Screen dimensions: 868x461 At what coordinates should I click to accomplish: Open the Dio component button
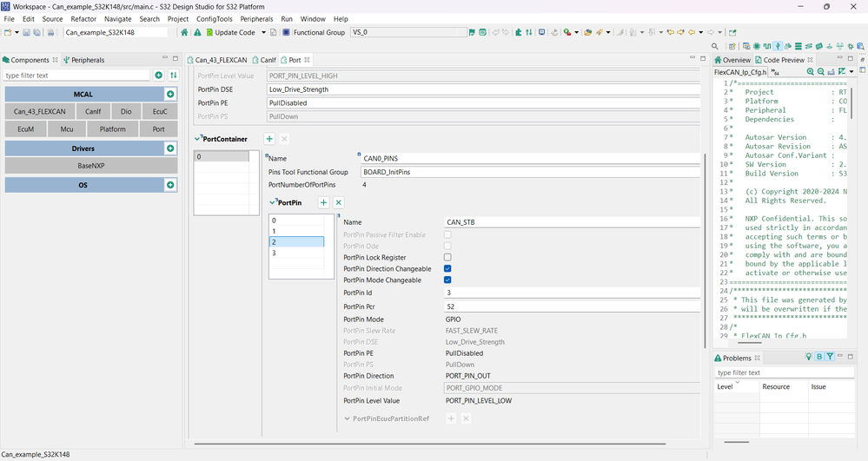point(126,111)
